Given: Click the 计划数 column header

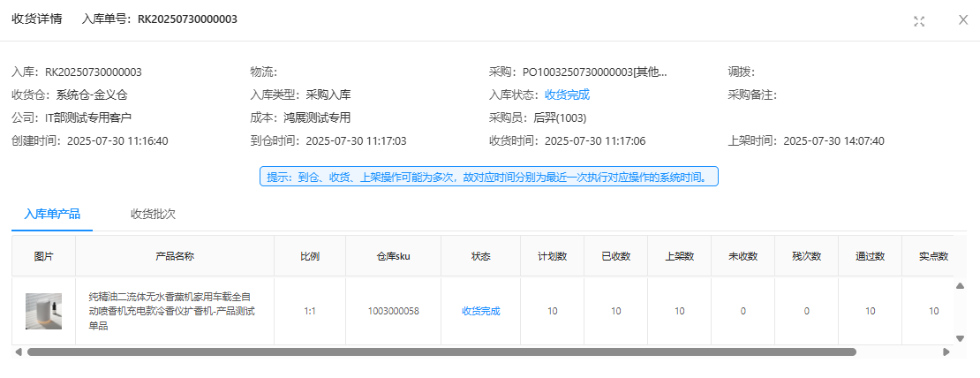Looking at the screenshot, I should [x=552, y=256].
